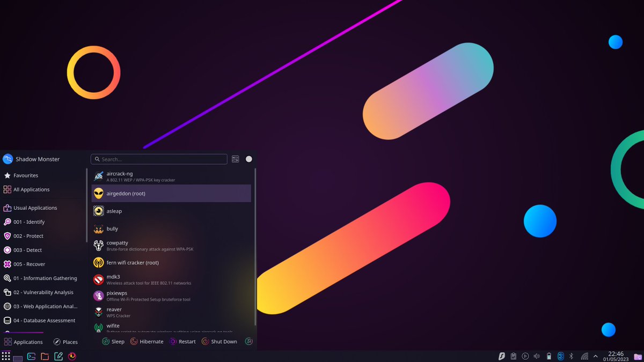The width and height of the screenshot is (644, 362).
Task: Open battery status tray icon
Action: 548,356
